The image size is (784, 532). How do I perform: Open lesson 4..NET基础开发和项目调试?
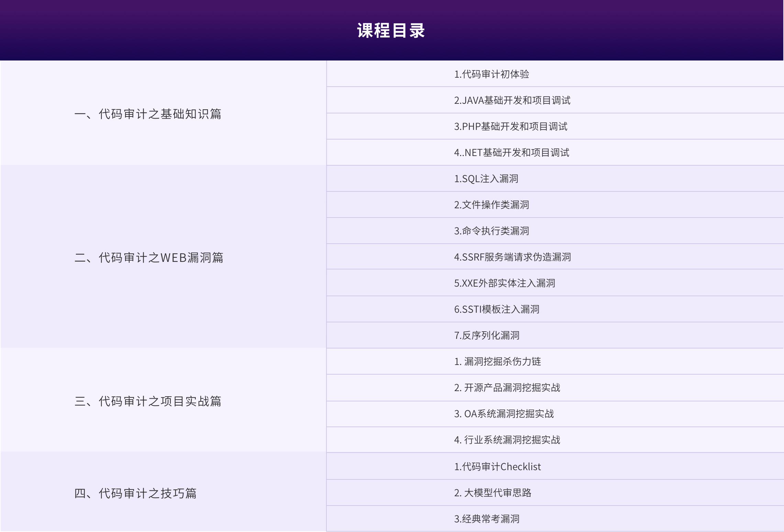click(512, 153)
